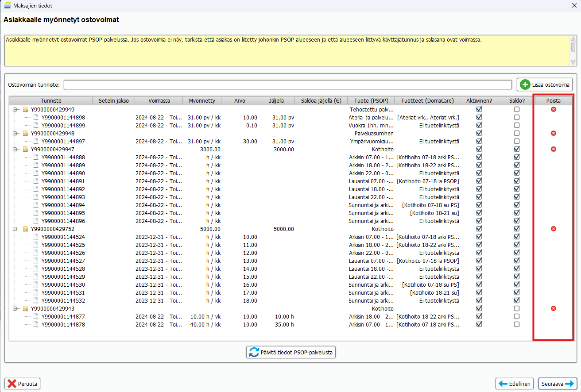Click the description box scrollbar thumb
The width and height of the screenshot is (581, 392).
(x=573, y=46)
